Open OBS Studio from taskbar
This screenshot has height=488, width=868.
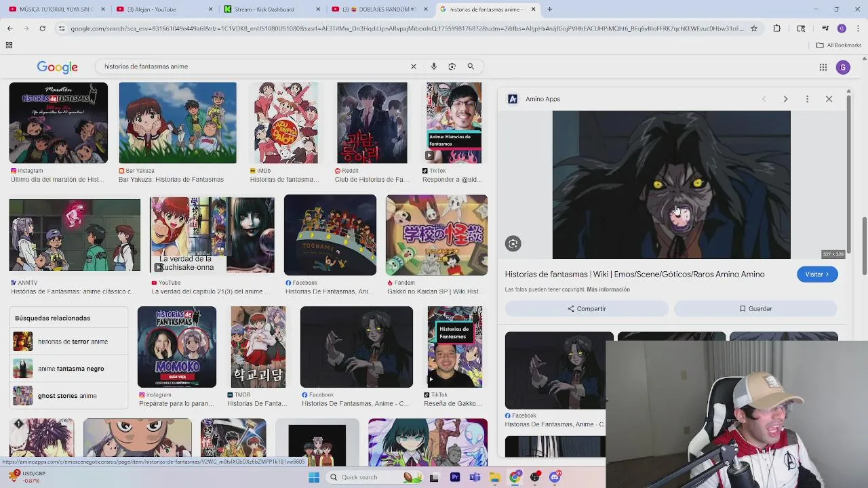click(535, 477)
